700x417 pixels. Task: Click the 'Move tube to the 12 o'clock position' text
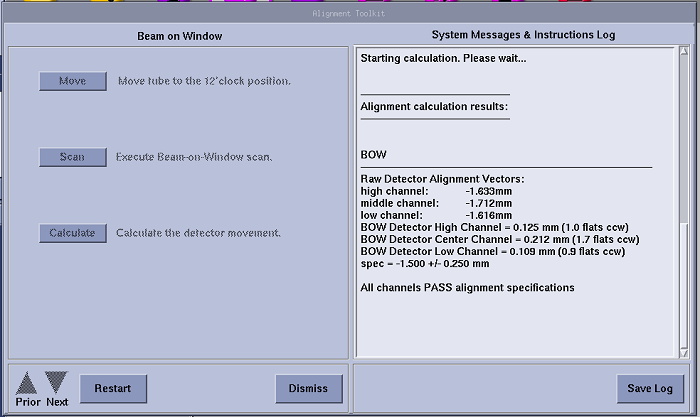204,81
